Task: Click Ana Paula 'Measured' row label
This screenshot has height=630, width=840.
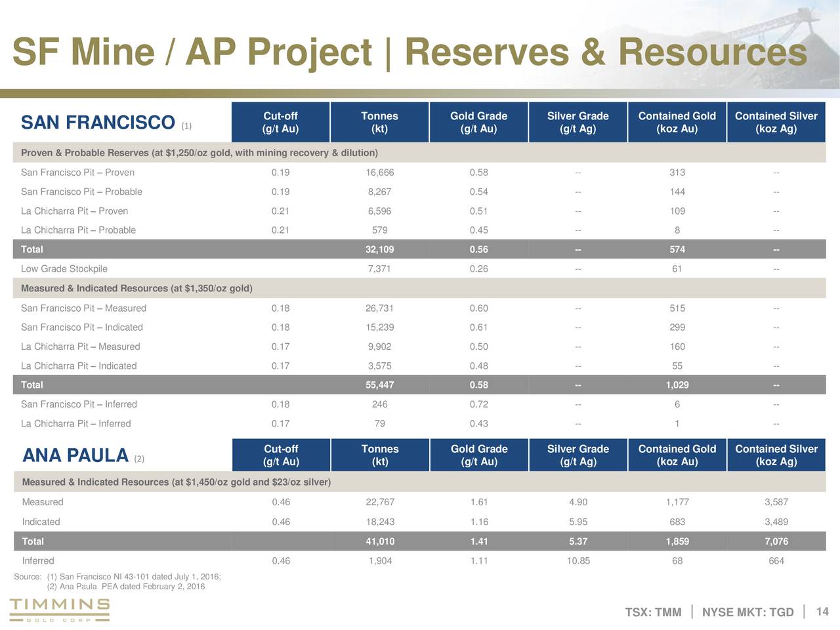Action: [43, 502]
